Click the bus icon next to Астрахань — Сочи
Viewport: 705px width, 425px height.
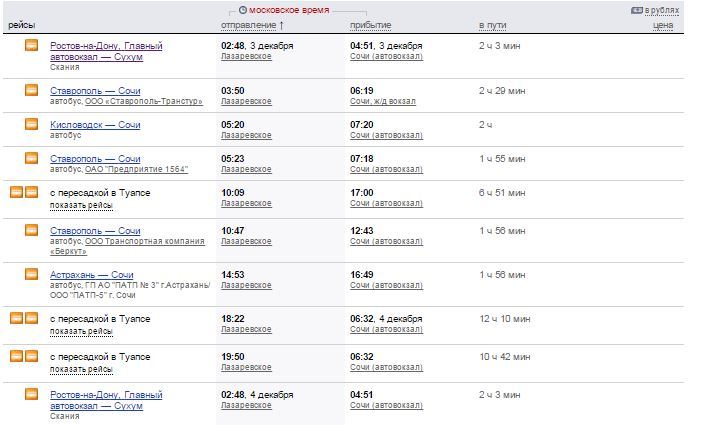coord(31,274)
